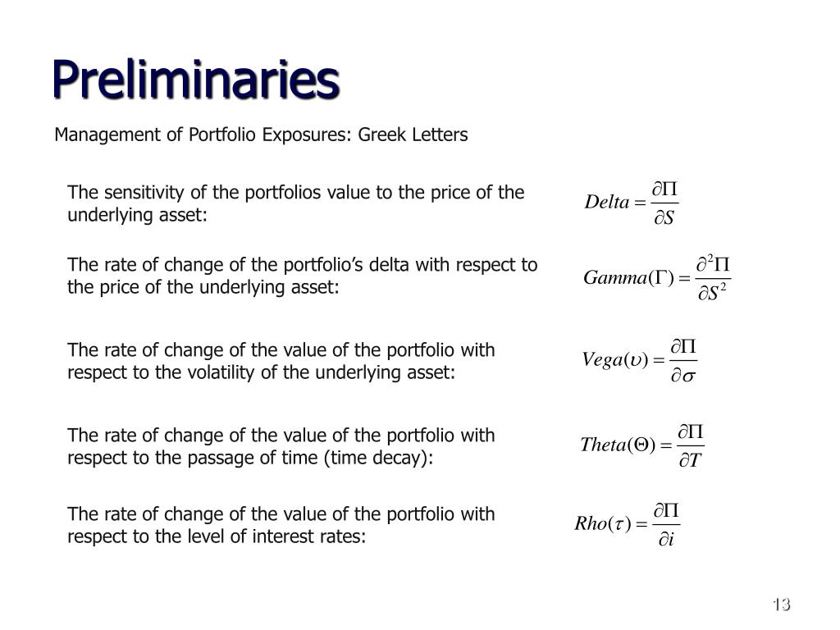Select the Theta formula equation
840x630 pixels.
tap(642, 445)
